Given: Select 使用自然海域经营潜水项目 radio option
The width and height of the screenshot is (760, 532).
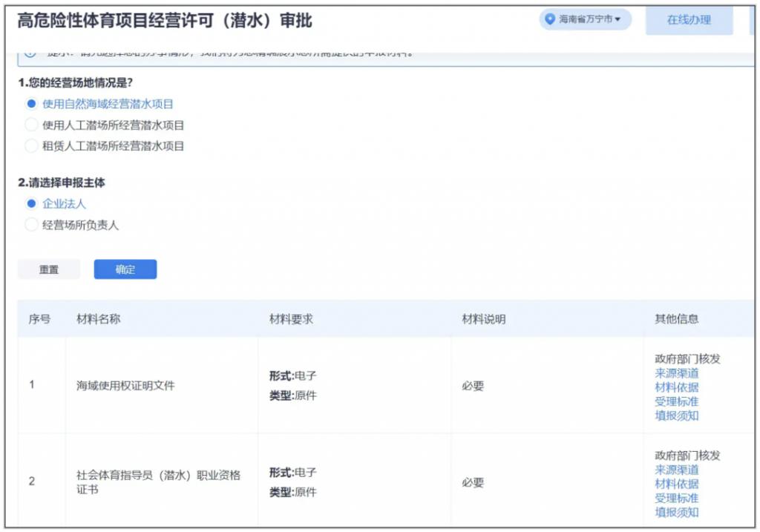Looking at the screenshot, I should (x=31, y=104).
